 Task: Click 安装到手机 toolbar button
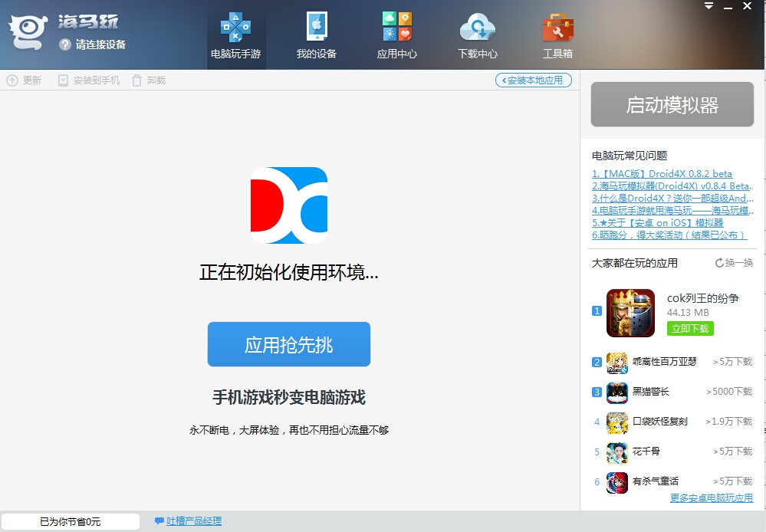click(x=89, y=80)
